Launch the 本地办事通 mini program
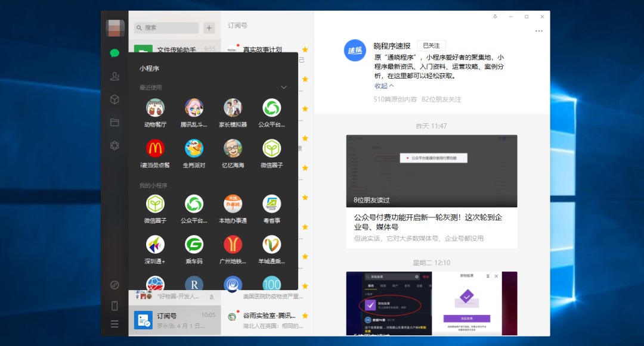Viewport: 644px width, 346px height. coord(233,204)
